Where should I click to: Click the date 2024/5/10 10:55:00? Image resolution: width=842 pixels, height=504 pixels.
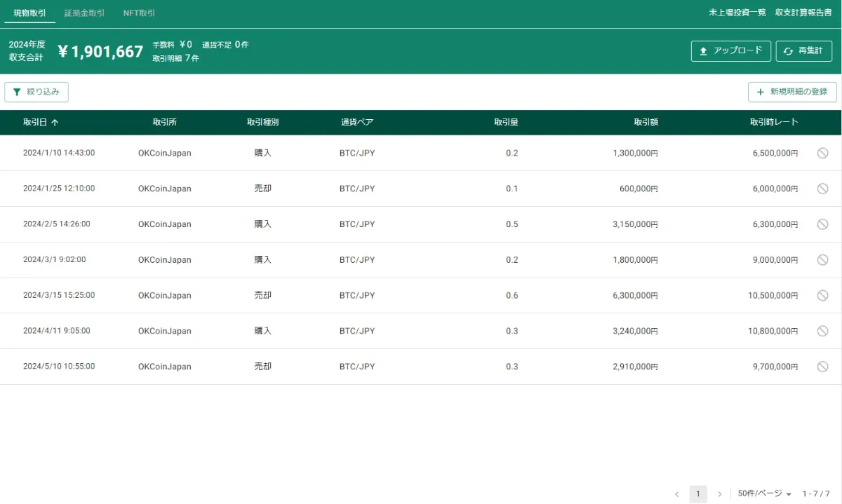(x=59, y=366)
